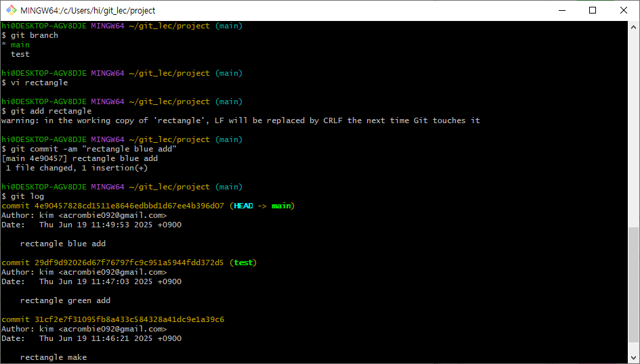Click the date line with 11:49:53

tap(91, 225)
